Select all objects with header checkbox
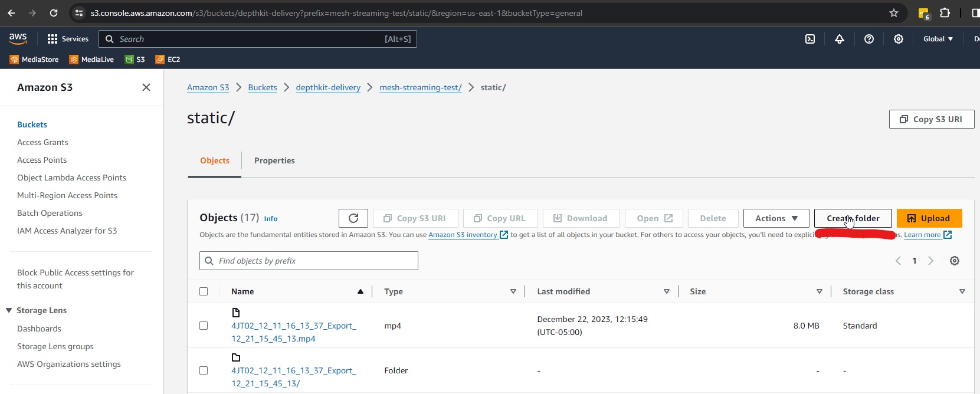The height and width of the screenshot is (394, 980). coord(204,291)
